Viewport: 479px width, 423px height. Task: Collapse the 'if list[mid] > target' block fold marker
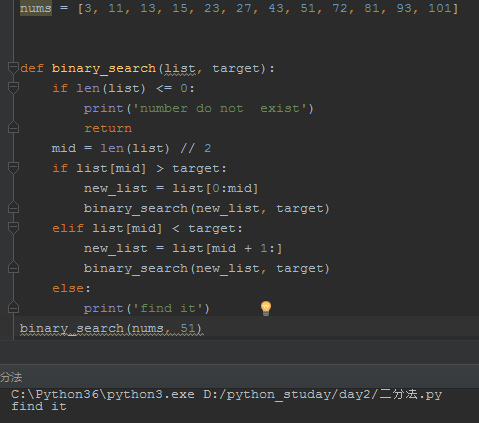[13, 168]
